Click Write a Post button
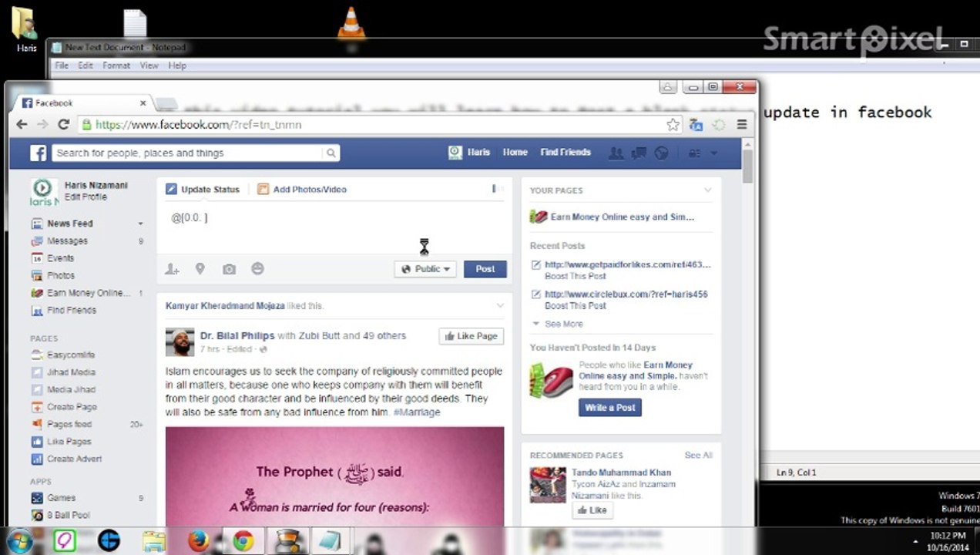The image size is (980, 555). [x=610, y=407]
